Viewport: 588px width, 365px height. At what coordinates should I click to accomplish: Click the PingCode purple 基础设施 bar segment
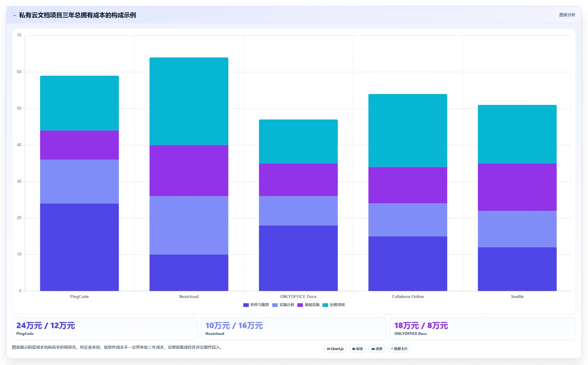coord(79,145)
